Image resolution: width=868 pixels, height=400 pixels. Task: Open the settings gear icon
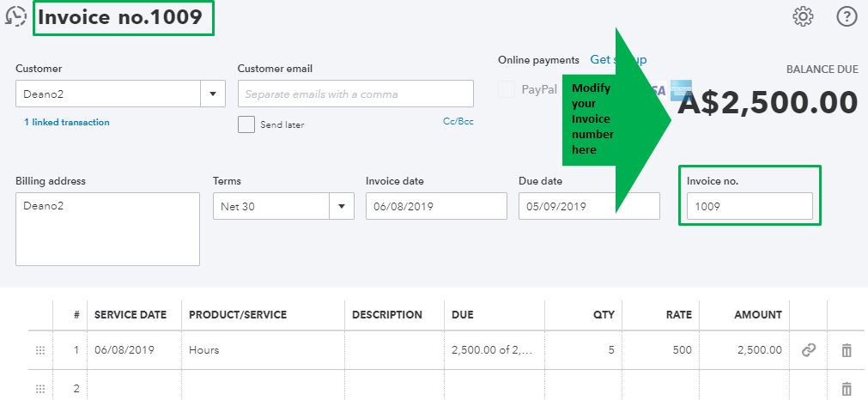tap(803, 16)
